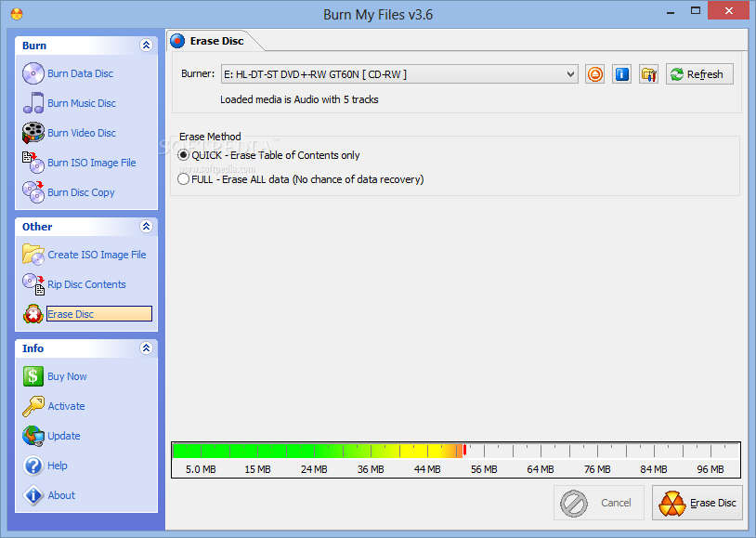Screen dimensions: 756x538
Task: Click the Erase Disc action button
Action: point(697,503)
